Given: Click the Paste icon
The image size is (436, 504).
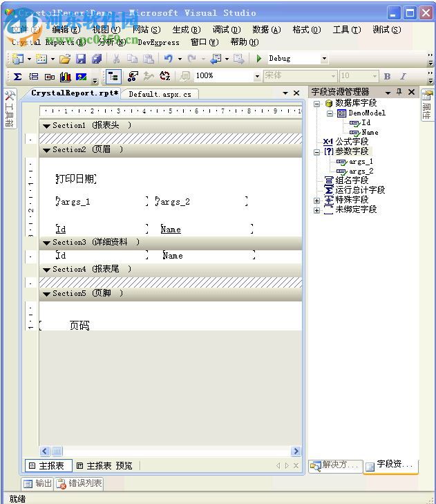Looking at the screenshot, I should coord(148,59).
